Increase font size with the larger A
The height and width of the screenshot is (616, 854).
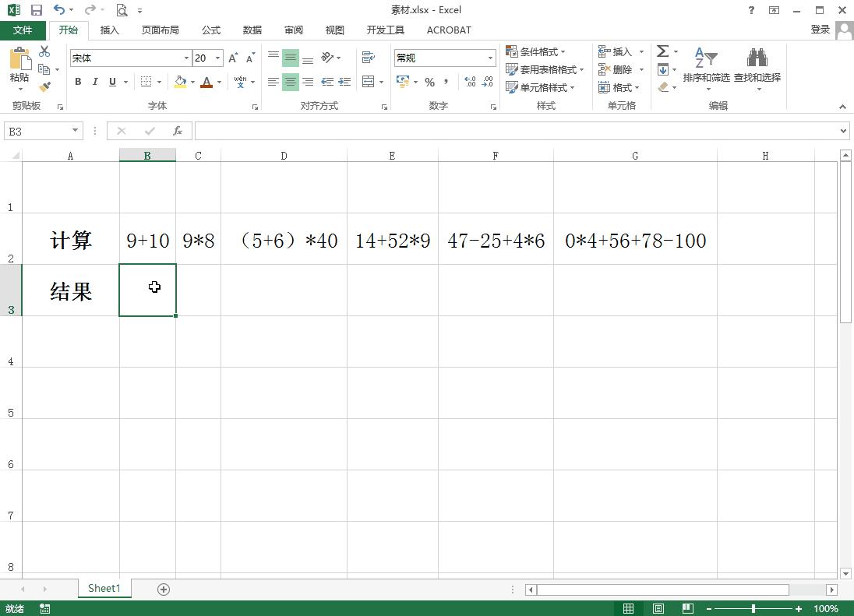[x=232, y=58]
